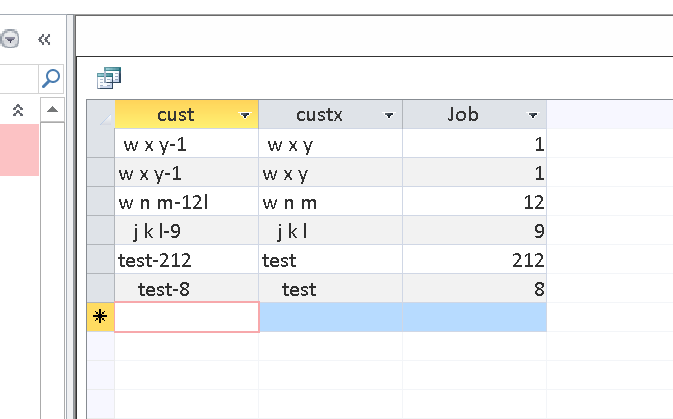Select the Job column header
Image resolution: width=673 pixels, height=419 pixels.
click(x=463, y=115)
